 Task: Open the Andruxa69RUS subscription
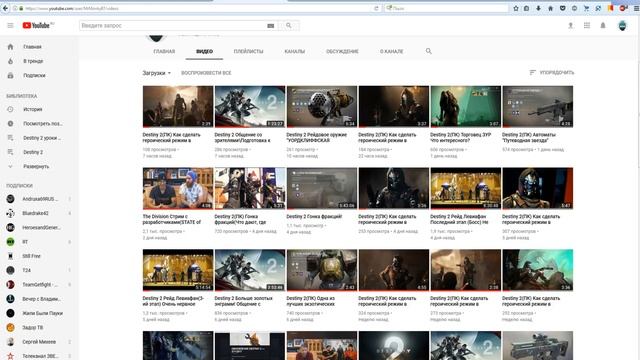coord(39,199)
